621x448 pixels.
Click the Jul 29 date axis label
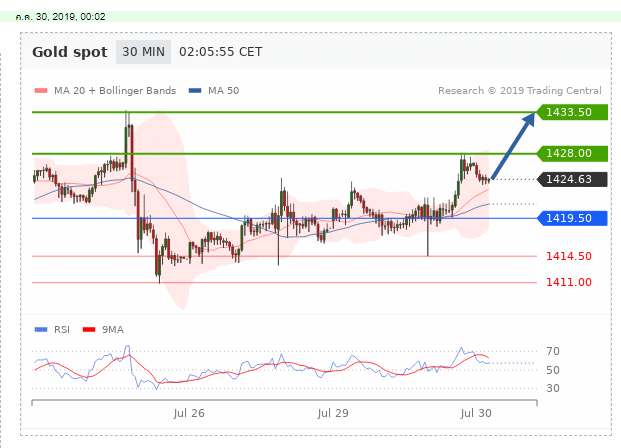tap(333, 414)
